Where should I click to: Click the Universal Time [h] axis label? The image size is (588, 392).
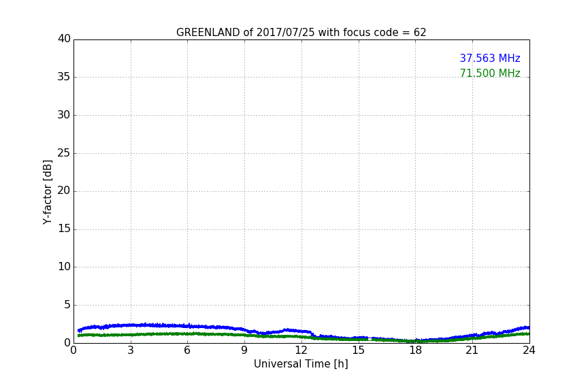tap(301, 364)
